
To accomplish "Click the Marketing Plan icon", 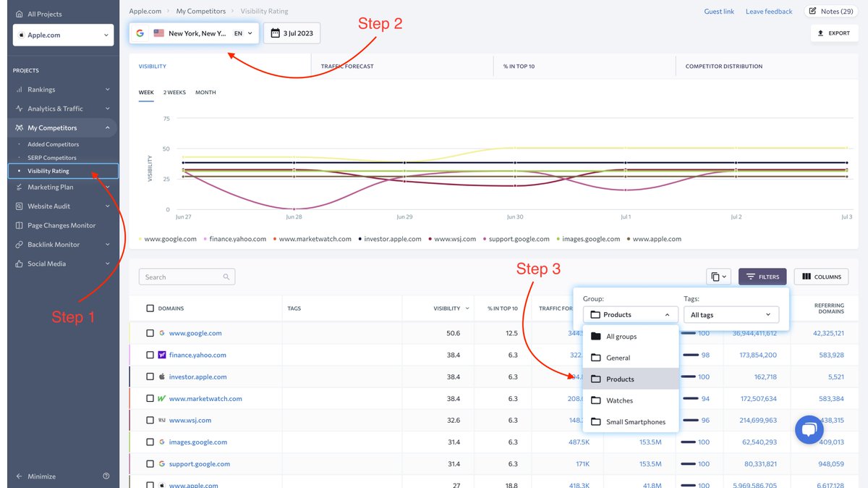I will coord(20,187).
